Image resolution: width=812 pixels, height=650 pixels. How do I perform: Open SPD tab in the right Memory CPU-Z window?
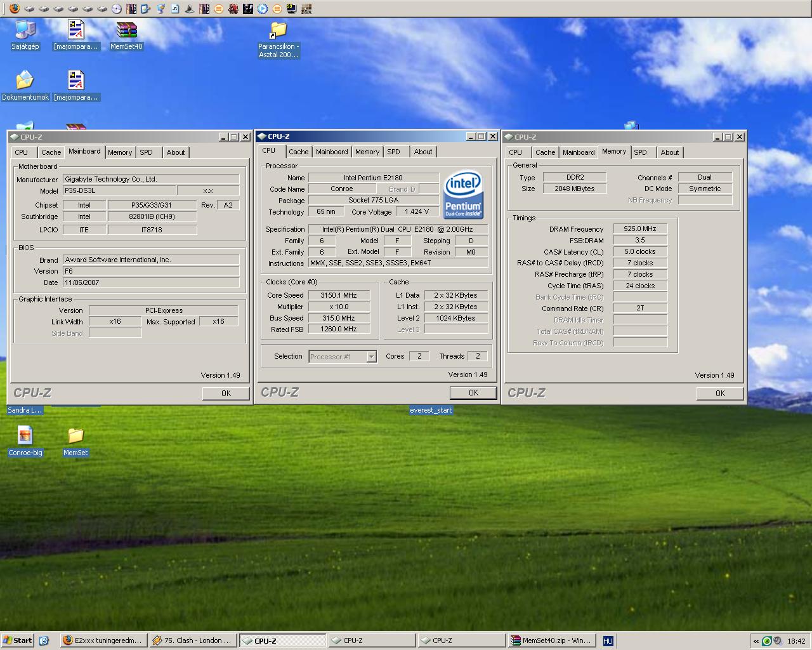641,152
